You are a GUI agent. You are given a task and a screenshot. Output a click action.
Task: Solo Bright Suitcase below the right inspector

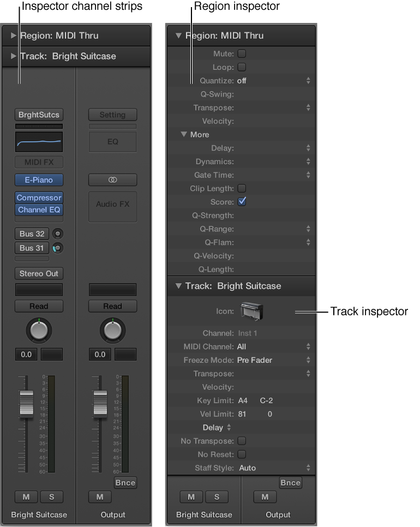point(217,497)
